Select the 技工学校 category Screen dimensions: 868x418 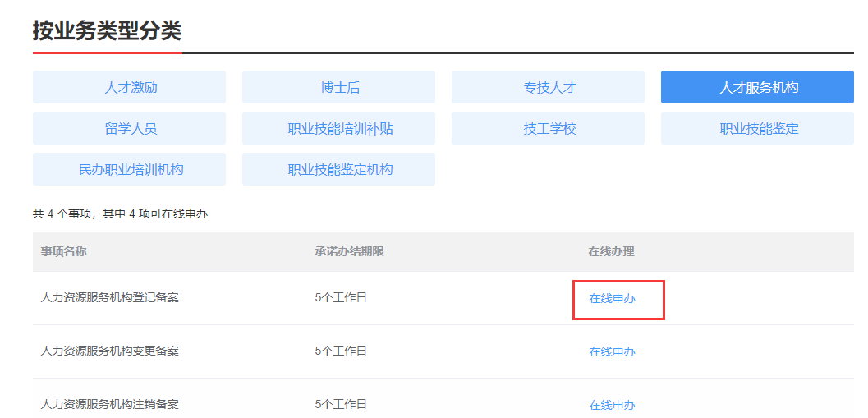[548, 128]
